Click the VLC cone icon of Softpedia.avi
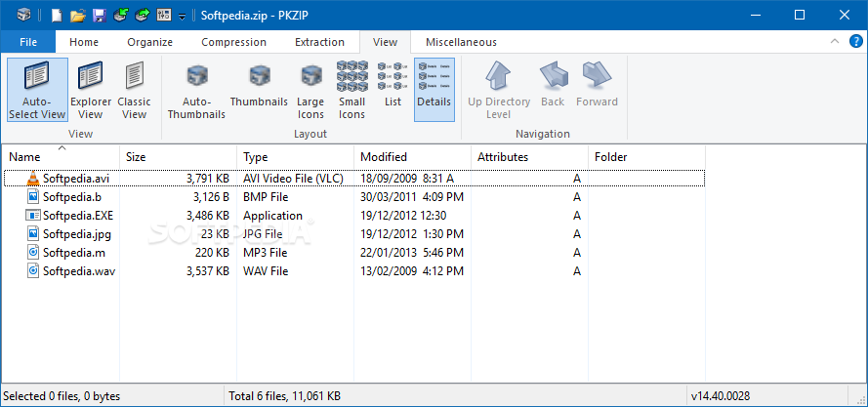 point(33,179)
